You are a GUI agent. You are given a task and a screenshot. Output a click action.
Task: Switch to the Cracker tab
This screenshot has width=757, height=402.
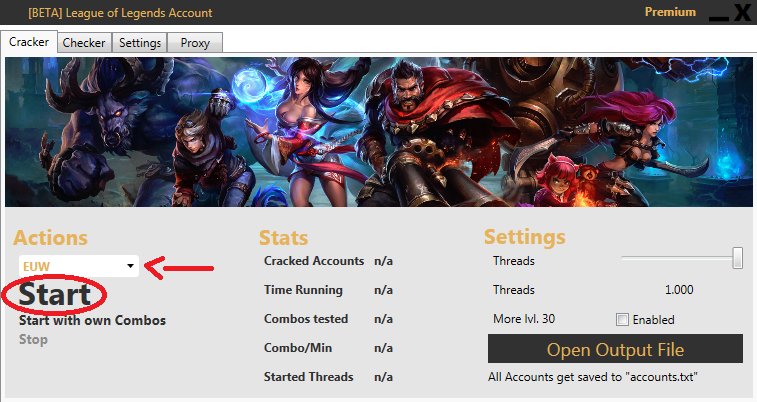(29, 42)
